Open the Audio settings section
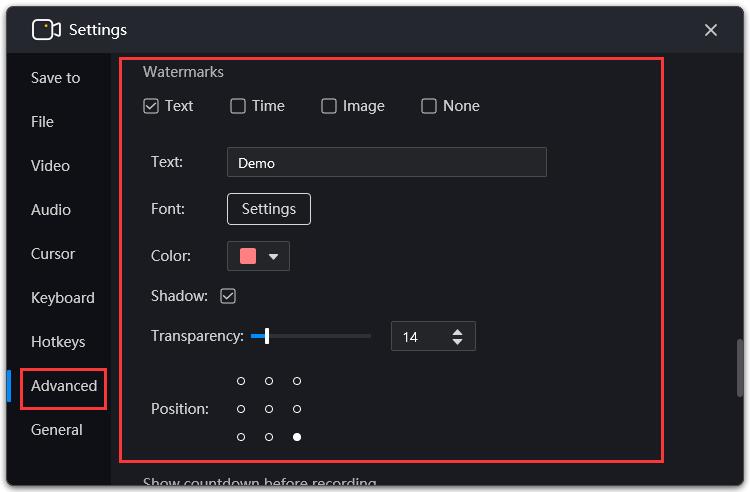750x492 pixels. (51, 210)
